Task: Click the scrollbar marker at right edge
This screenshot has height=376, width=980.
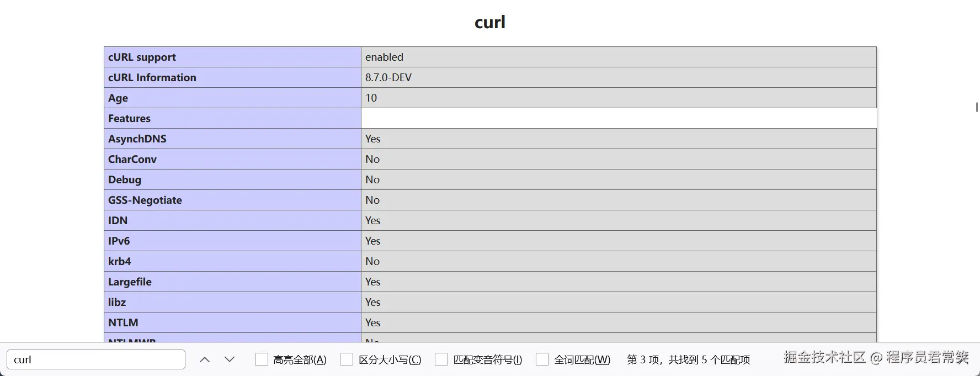Action: coord(977,107)
